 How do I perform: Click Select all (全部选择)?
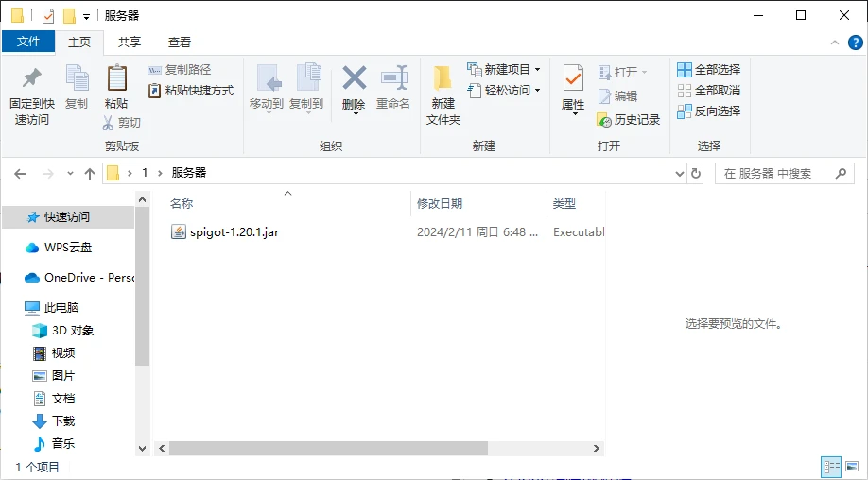pyautogui.click(x=708, y=70)
